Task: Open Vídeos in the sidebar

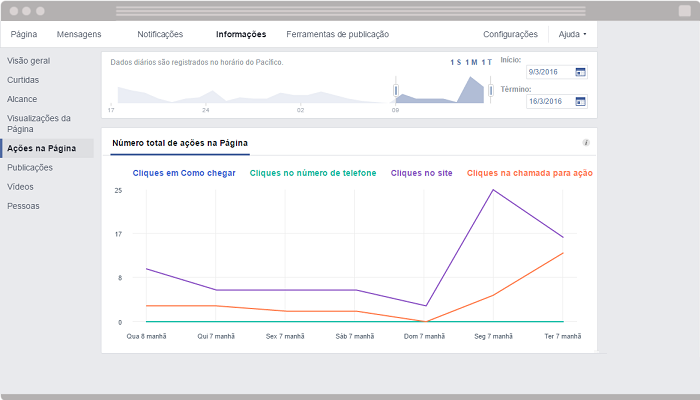Action: pos(20,187)
